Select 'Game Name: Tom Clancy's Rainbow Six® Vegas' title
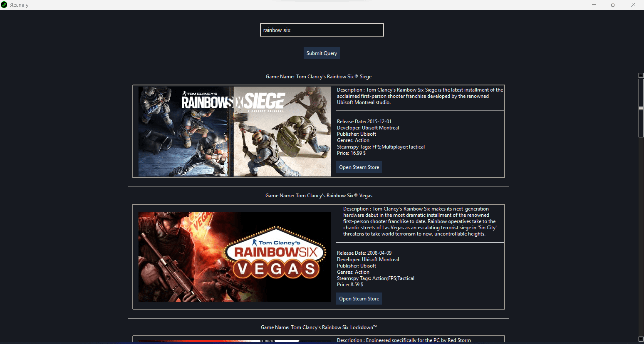Image resolution: width=644 pixels, height=344 pixels. point(319,196)
